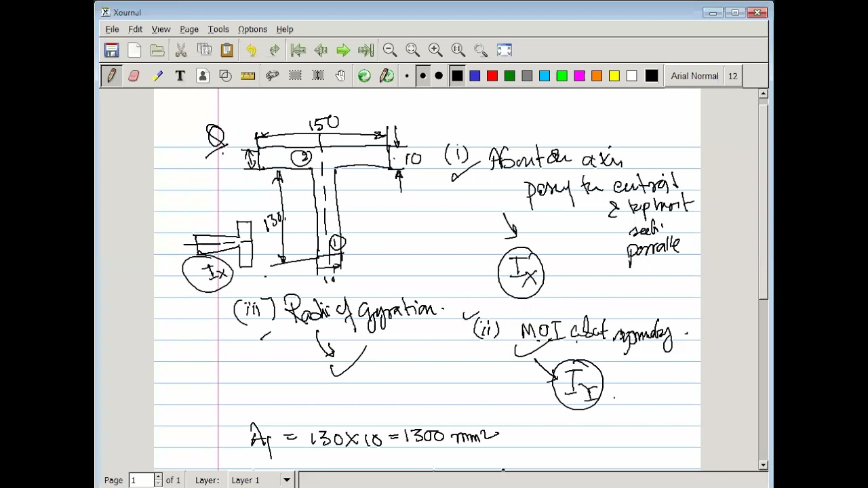
Task: Open the View menu
Action: tap(161, 29)
